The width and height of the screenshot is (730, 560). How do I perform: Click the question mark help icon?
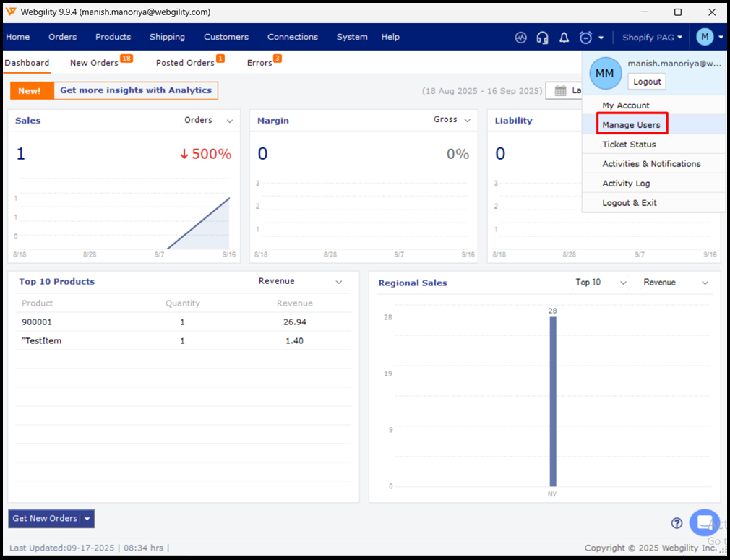677,523
